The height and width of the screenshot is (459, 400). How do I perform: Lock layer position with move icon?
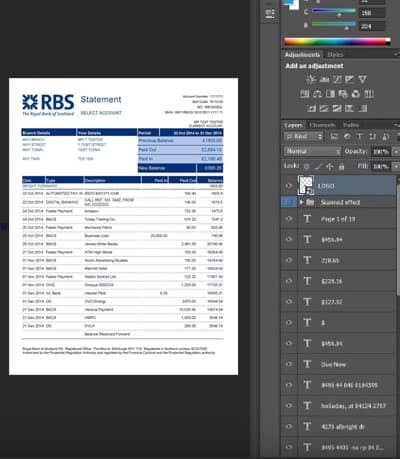[330, 166]
